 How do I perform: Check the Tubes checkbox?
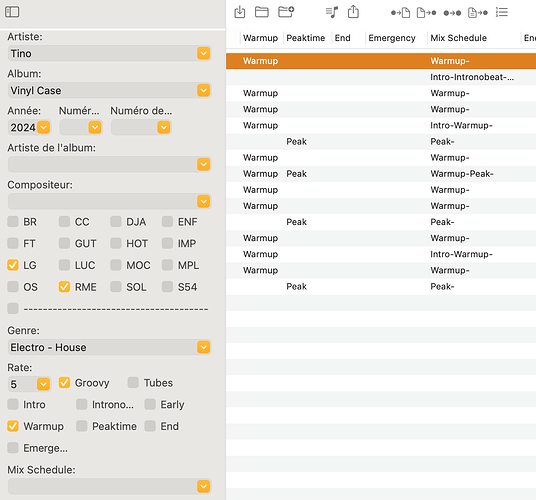[x=133, y=382]
